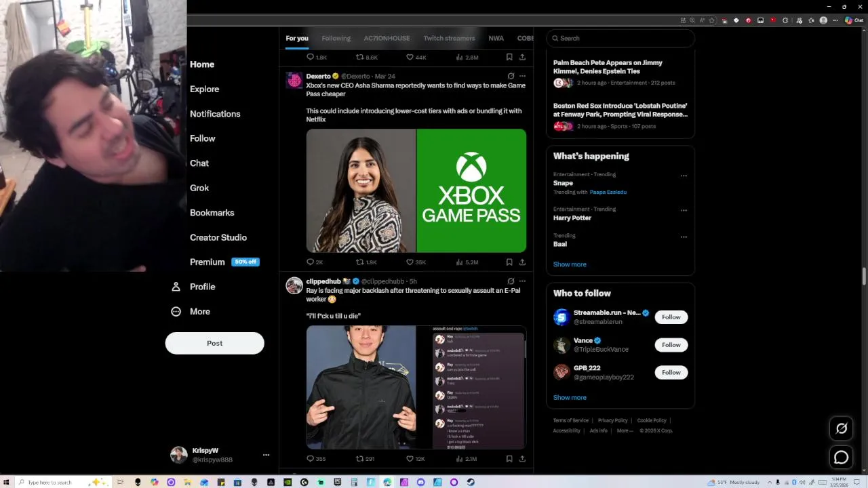Image resolution: width=868 pixels, height=488 pixels.
Task: Open browser settings and more menu
Action: click(x=835, y=20)
